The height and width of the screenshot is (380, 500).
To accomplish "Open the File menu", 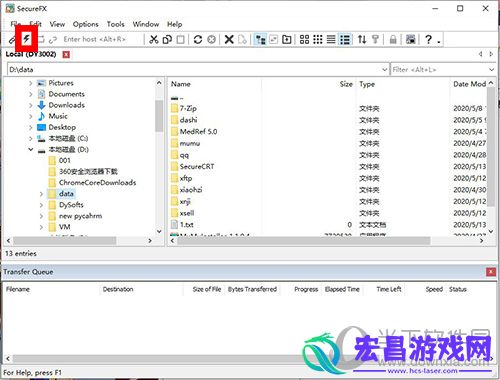I will [x=15, y=24].
